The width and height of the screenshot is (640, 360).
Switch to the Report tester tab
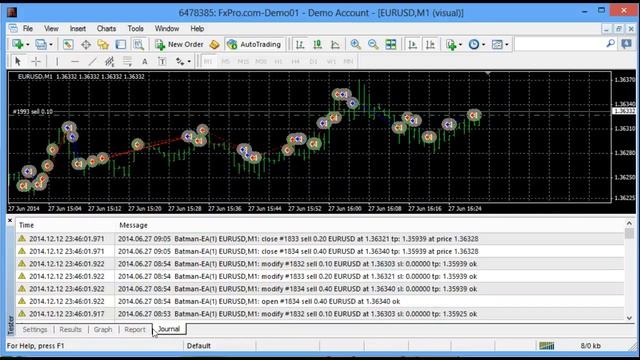(x=134, y=329)
